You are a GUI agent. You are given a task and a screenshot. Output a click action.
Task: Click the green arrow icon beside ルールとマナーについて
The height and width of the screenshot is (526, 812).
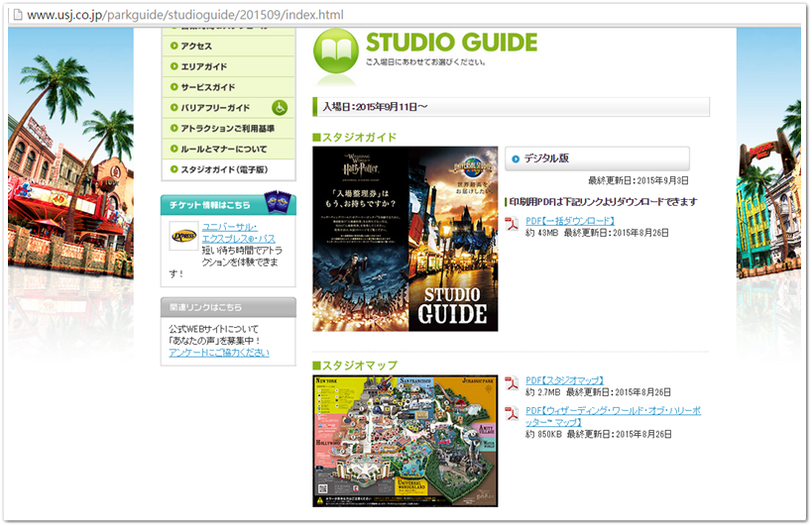[x=174, y=149]
